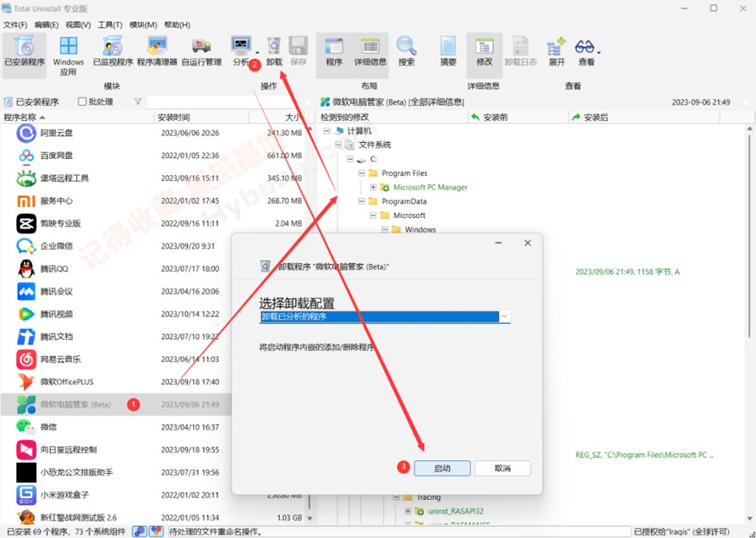756x538 pixels.
Task: Collapse the 计算机 tree node
Action: point(327,131)
